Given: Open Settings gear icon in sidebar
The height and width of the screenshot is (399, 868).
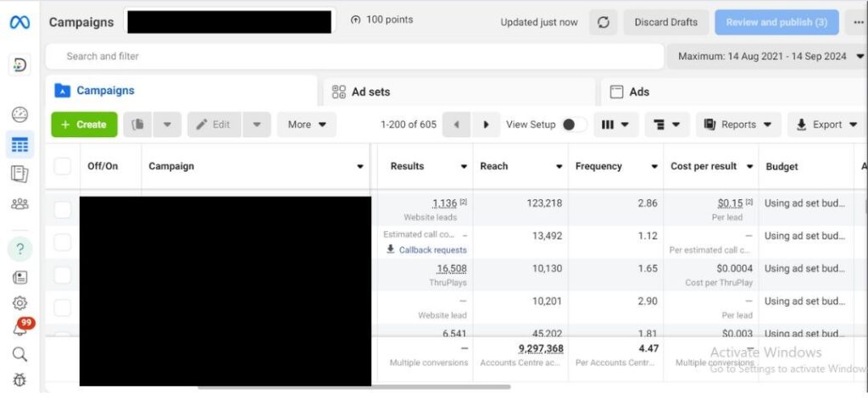Looking at the screenshot, I should [x=19, y=302].
